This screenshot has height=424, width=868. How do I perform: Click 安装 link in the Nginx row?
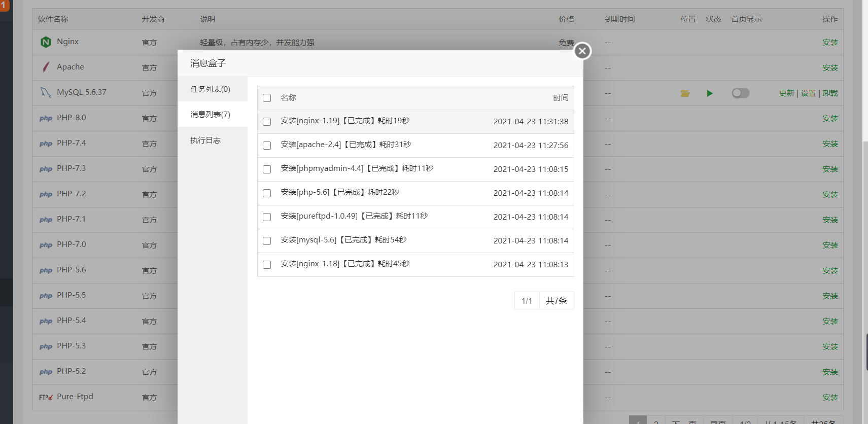pos(830,43)
